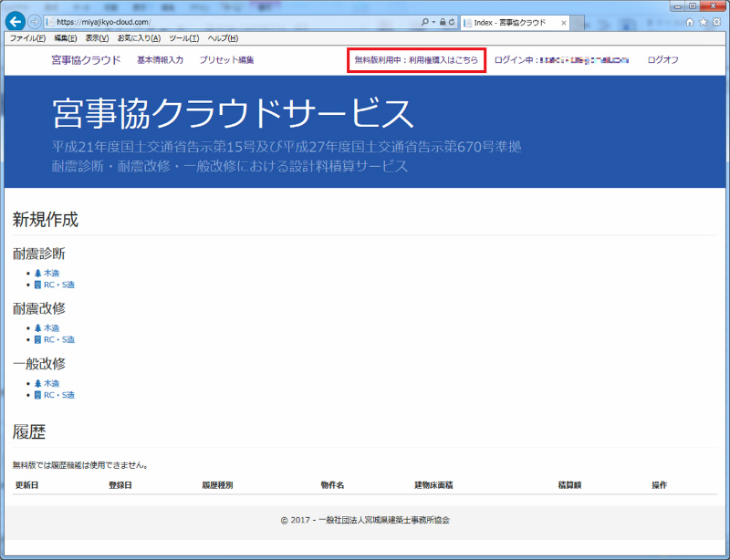This screenshot has width=730, height=560.
Task: Click the © 2017 footer copyright text
Action: tap(365, 520)
